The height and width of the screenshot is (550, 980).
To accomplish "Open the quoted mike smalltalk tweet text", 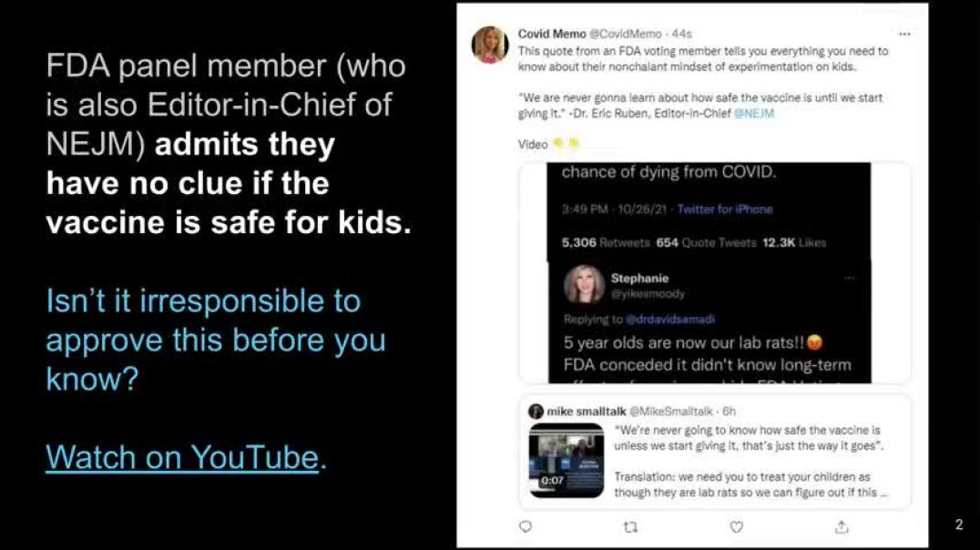I will [750, 462].
